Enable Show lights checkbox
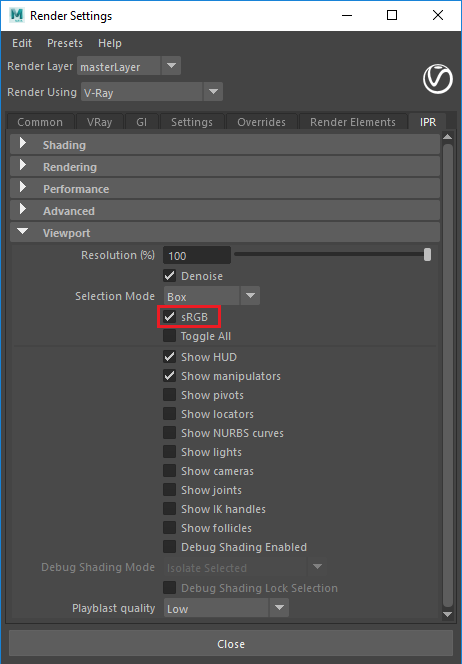The width and height of the screenshot is (462, 664). (170, 452)
